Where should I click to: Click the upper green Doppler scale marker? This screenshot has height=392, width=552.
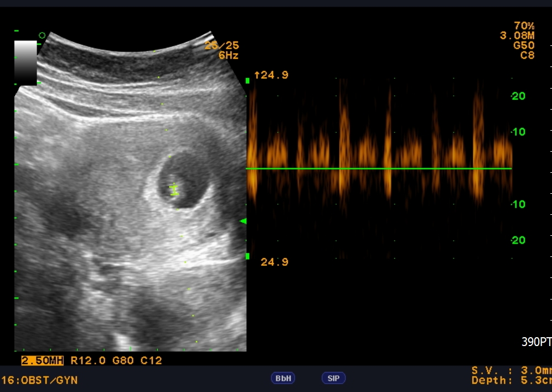(247, 81)
